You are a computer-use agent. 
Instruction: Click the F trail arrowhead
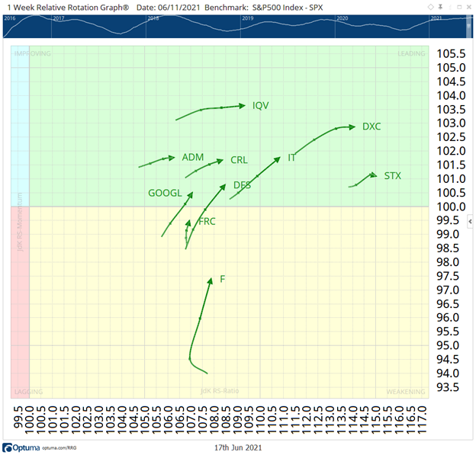pos(210,281)
